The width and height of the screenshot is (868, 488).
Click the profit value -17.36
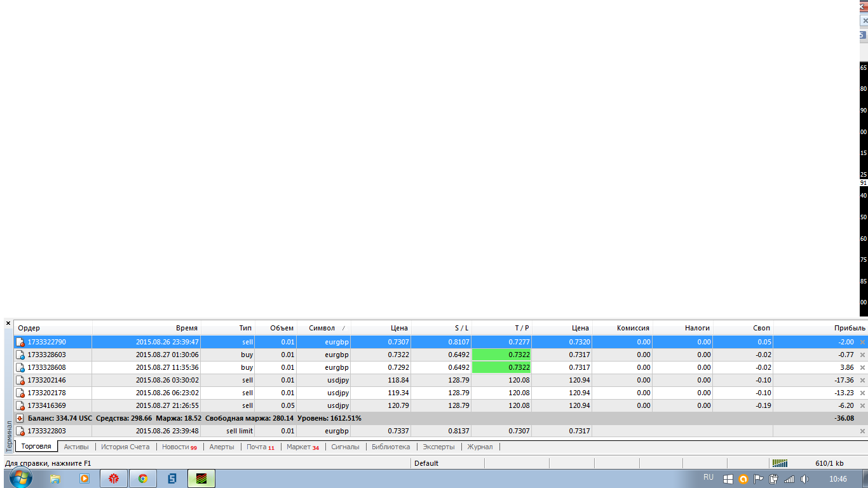click(x=843, y=380)
